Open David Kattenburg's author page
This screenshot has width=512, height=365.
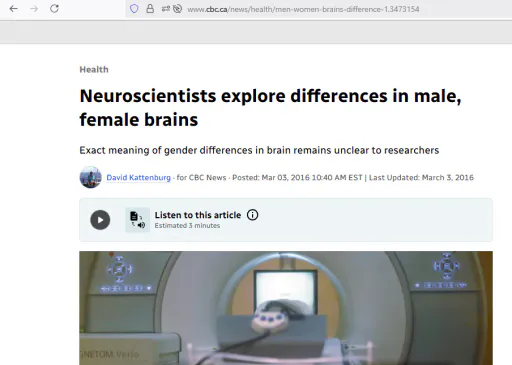(138, 177)
